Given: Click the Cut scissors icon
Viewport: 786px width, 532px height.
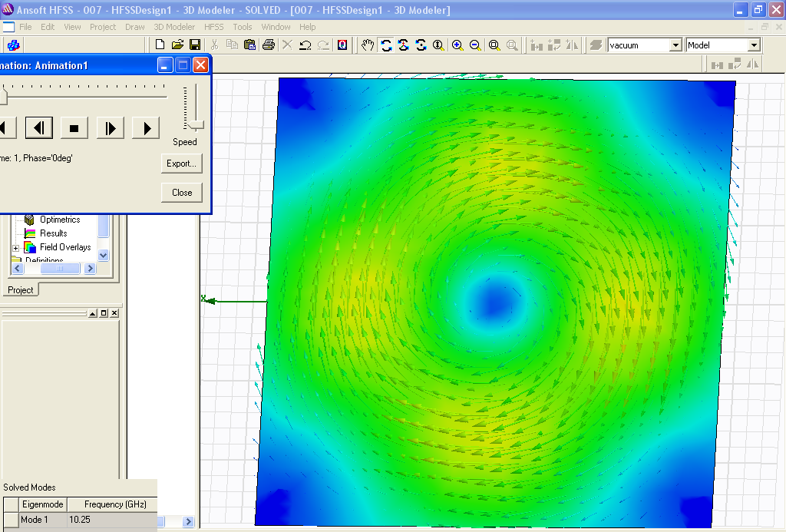Looking at the screenshot, I should 215,45.
